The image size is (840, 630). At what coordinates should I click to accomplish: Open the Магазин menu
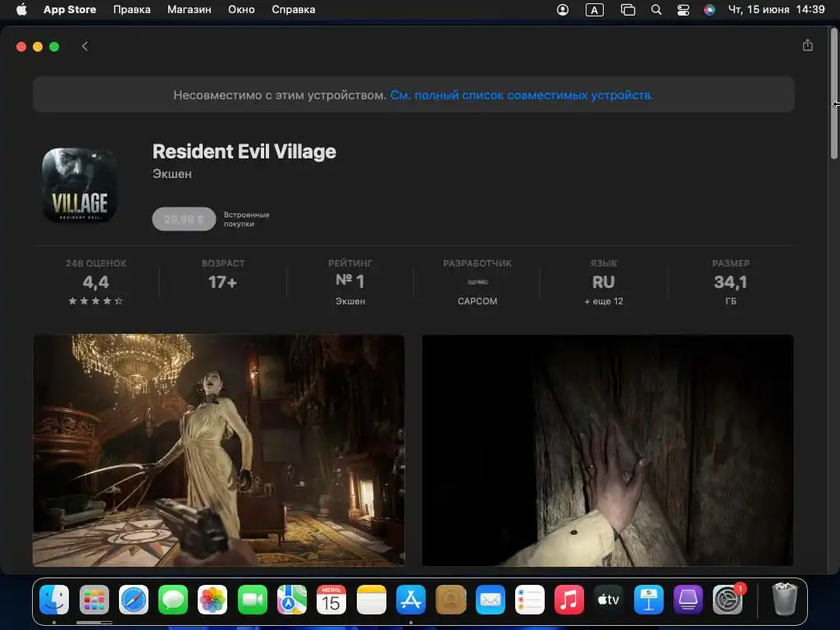pos(189,10)
